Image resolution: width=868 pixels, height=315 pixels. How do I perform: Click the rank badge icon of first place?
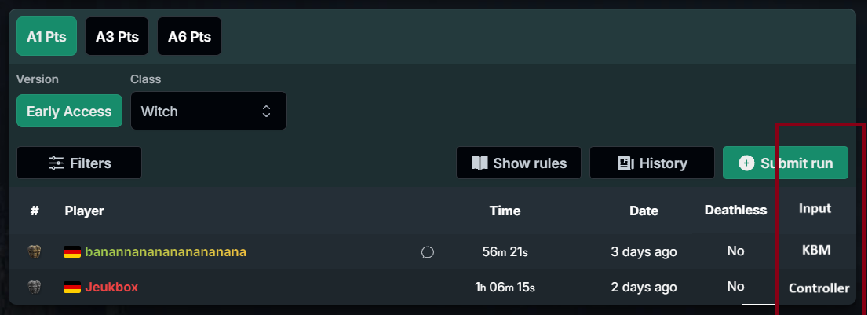click(x=35, y=252)
